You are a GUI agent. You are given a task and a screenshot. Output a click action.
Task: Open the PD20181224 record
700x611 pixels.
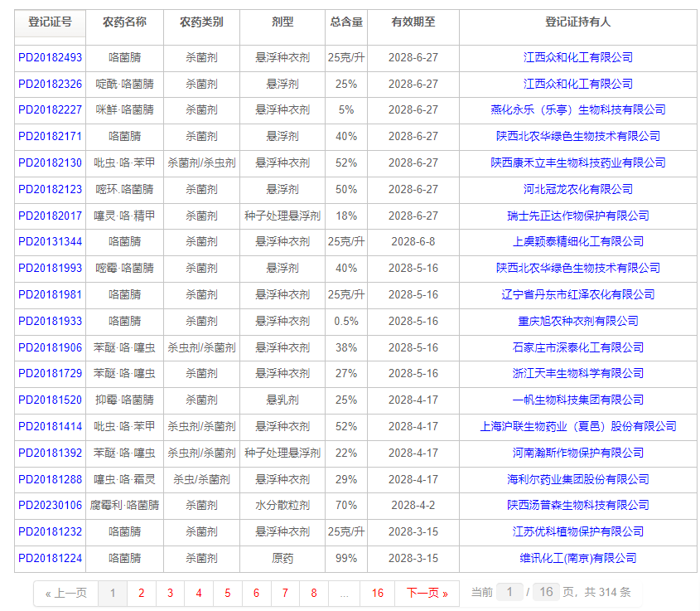[x=50, y=558]
